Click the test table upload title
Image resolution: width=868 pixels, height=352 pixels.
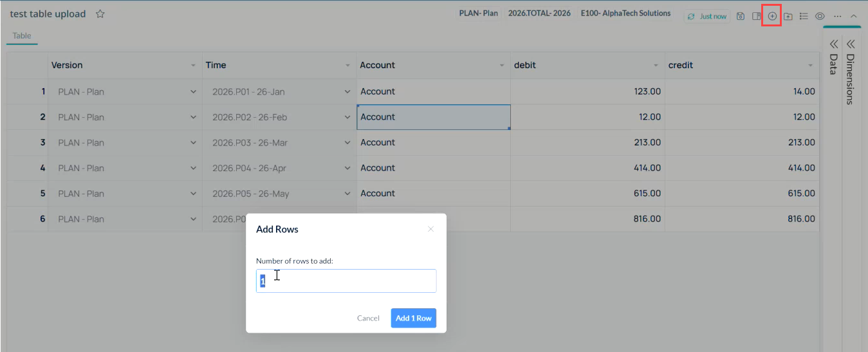point(48,14)
